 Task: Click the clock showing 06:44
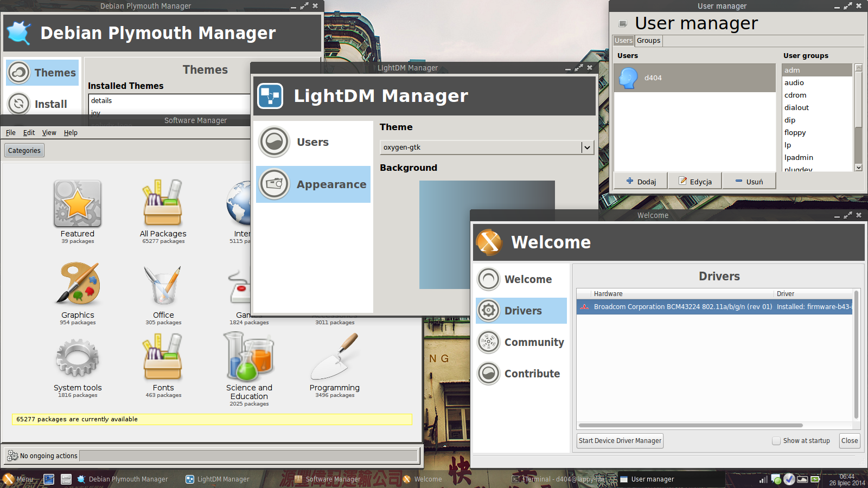(847, 479)
